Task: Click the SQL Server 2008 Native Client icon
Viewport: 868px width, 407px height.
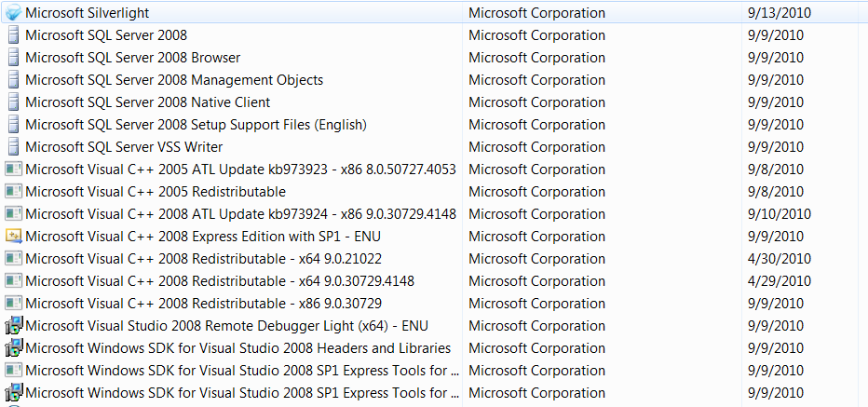Action: click(x=13, y=102)
